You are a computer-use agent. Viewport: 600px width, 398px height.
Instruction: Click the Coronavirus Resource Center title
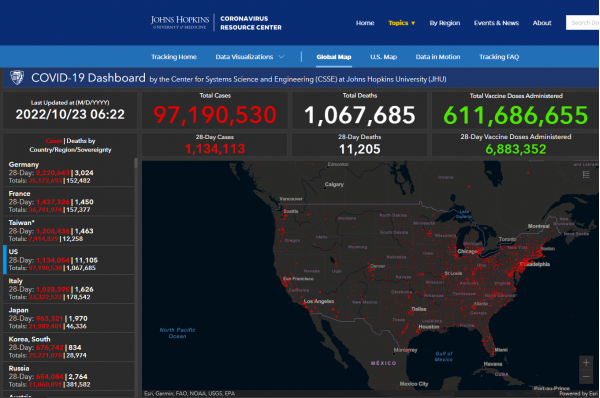pyautogui.click(x=251, y=23)
